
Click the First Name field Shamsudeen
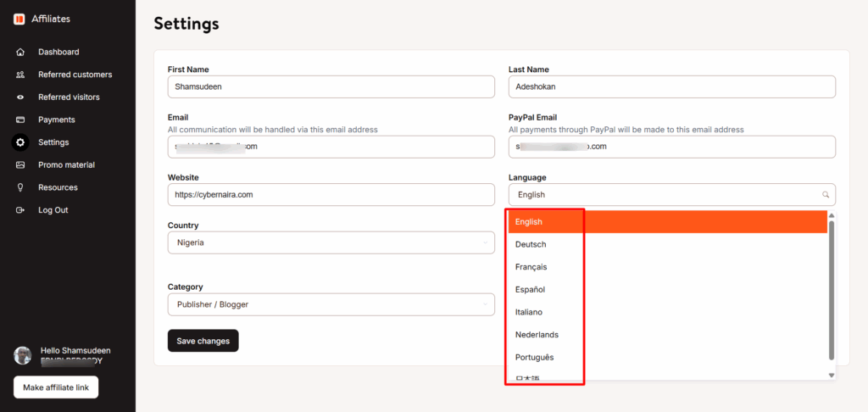point(331,87)
